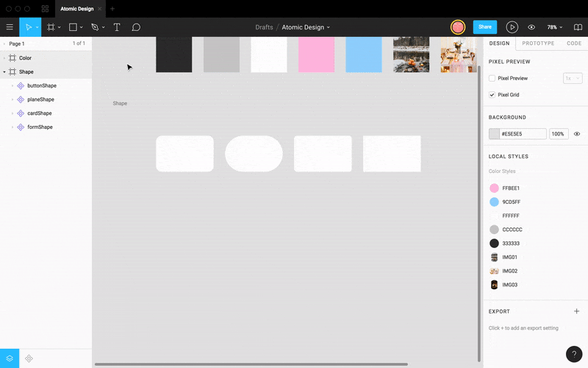The width and height of the screenshot is (588, 368).
Task: Switch to the Atomic Design tab
Action: tap(77, 9)
